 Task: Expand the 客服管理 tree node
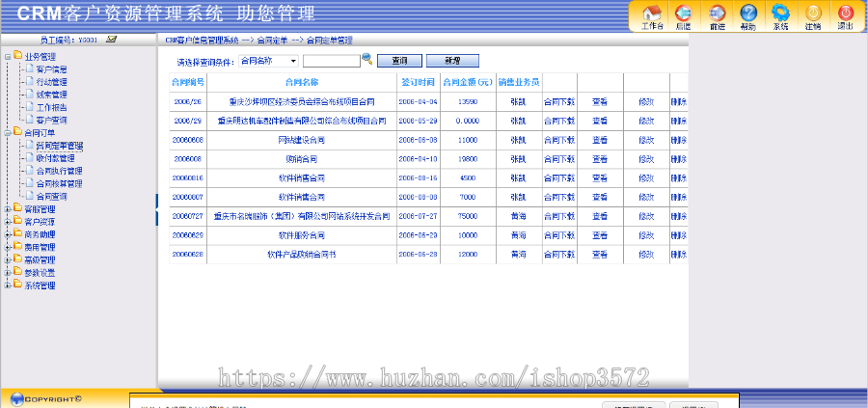coord(8,209)
